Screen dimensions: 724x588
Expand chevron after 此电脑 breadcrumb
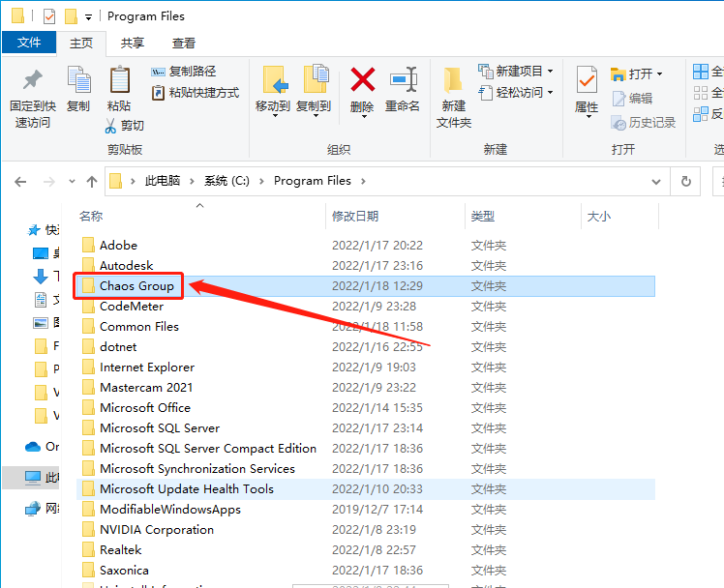pyautogui.click(x=192, y=181)
